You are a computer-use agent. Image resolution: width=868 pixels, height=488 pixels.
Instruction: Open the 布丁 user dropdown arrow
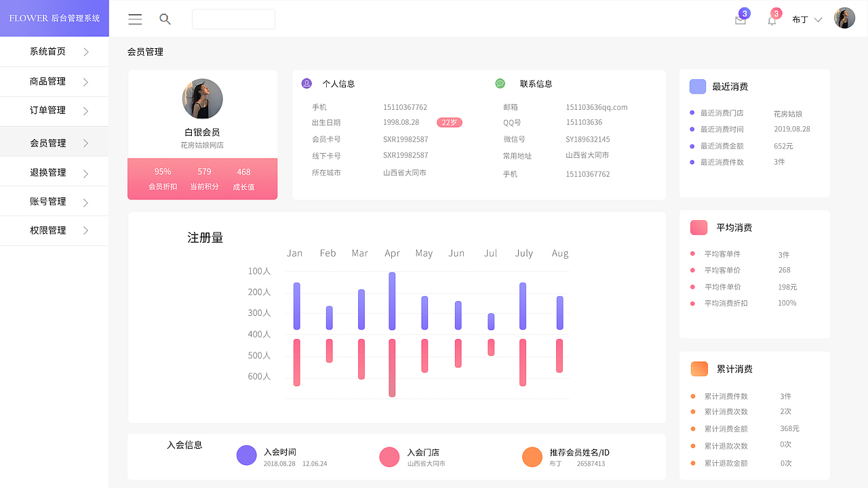(819, 19)
